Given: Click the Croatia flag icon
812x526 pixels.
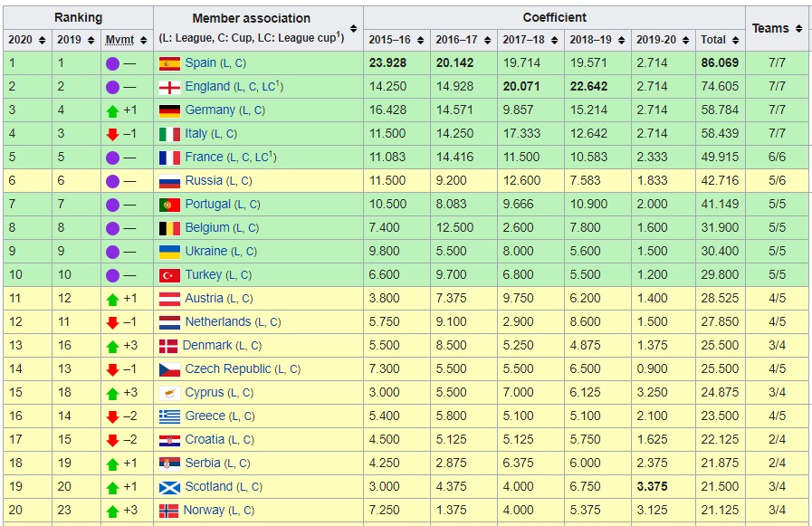Looking at the screenshot, I should point(169,440).
